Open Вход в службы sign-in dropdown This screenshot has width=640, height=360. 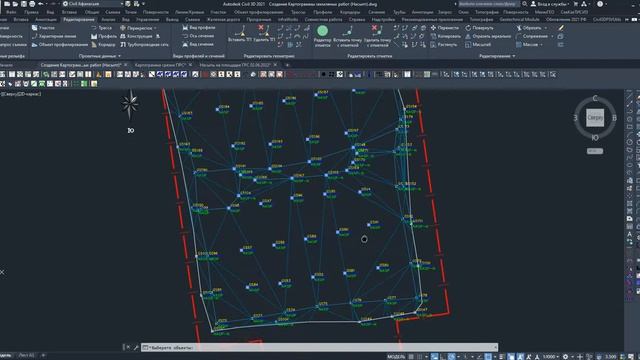point(551,4)
